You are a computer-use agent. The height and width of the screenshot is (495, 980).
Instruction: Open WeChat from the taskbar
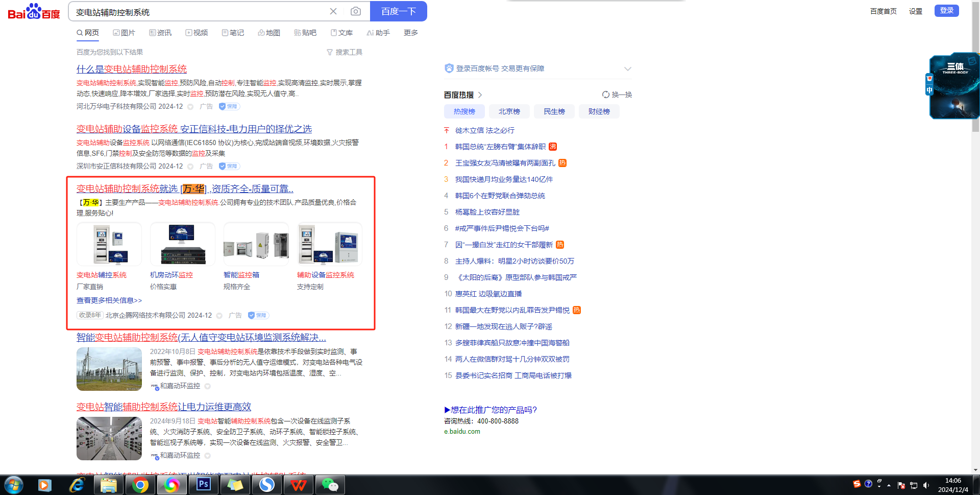click(x=330, y=484)
